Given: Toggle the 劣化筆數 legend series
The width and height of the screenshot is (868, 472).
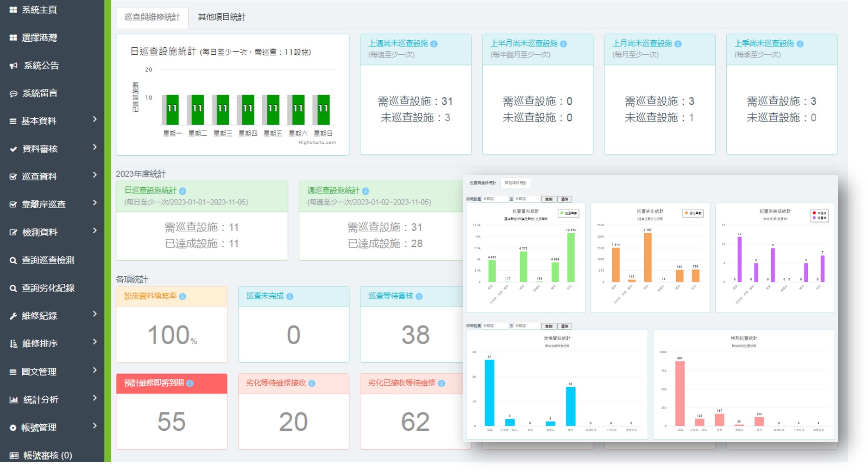Looking at the screenshot, I should click(x=693, y=213).
